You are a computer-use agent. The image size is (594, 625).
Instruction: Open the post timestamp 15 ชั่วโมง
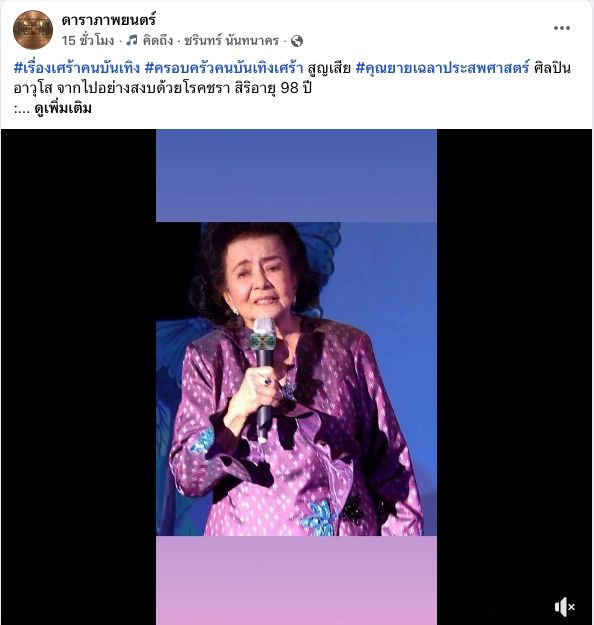(x=88, y=41)
